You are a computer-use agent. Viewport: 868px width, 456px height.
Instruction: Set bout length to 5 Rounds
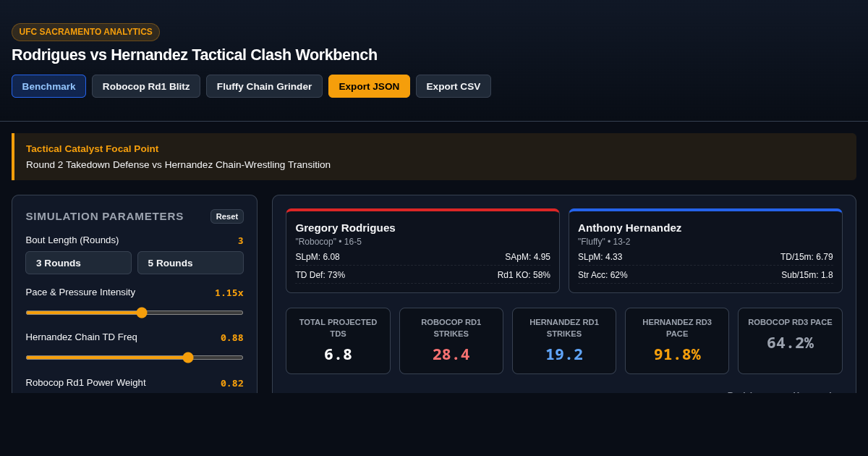pyautogui.click(x=190, y=263)
